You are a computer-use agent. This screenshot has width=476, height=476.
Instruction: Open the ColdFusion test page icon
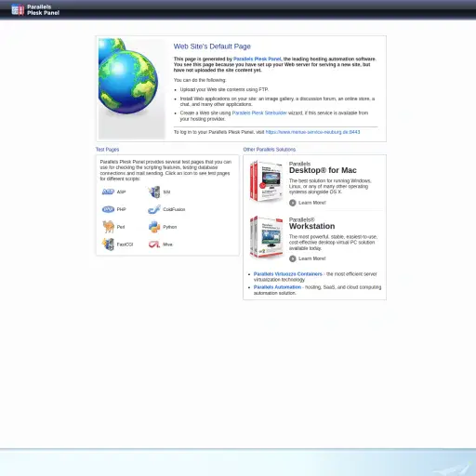click(x=154, y=209)
